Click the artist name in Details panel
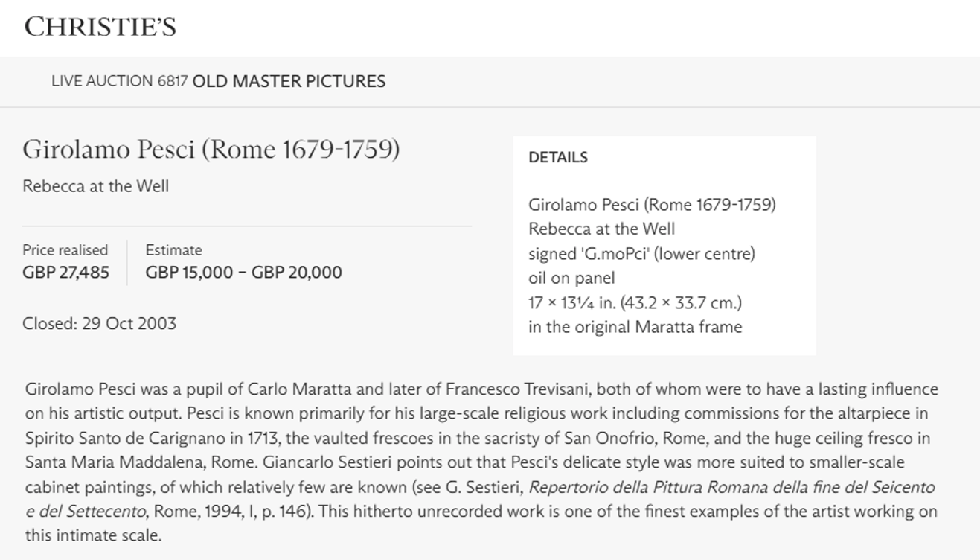Viewport: 980px width, 560px height. tap(651, 204)
